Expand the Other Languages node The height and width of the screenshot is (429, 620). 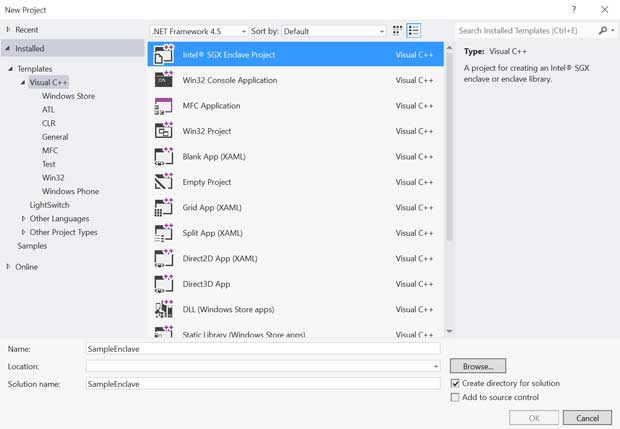click(23, 218)
